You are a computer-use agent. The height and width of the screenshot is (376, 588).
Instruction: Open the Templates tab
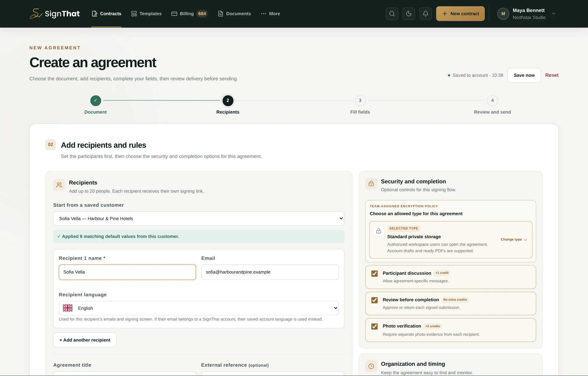pos(146,14)
